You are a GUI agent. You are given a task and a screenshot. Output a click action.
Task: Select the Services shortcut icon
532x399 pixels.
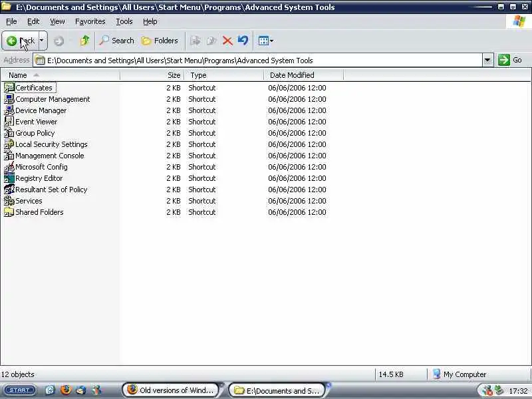coord(9,201)
